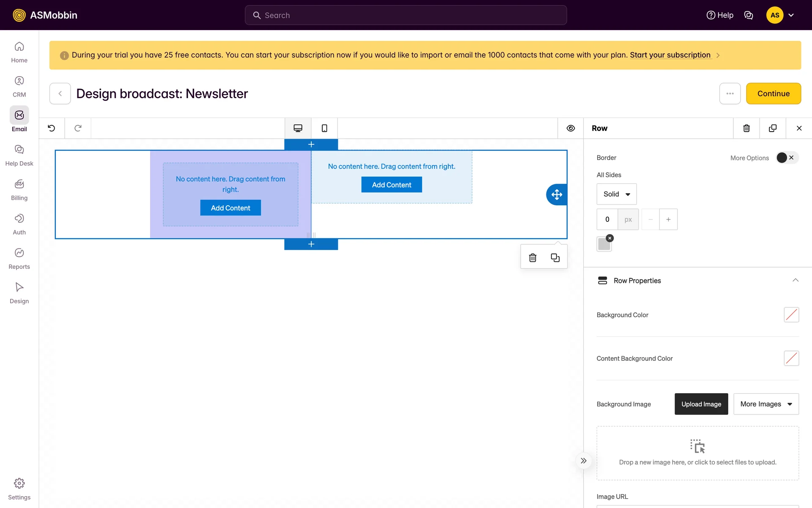Go to CRM in the sidebar
812x508 pixels.
coord(19,86)
